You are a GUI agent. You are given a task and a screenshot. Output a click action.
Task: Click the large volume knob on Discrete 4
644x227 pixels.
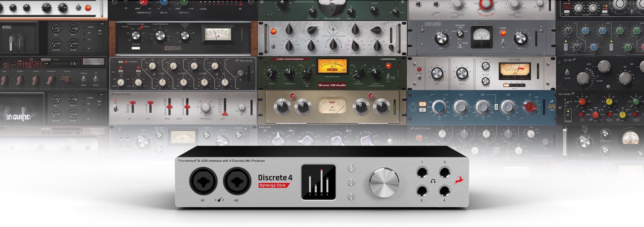tap(384, 182)
